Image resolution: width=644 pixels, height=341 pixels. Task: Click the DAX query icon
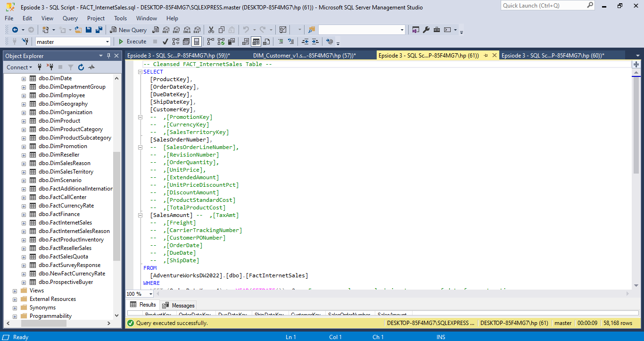click(197, 30)
